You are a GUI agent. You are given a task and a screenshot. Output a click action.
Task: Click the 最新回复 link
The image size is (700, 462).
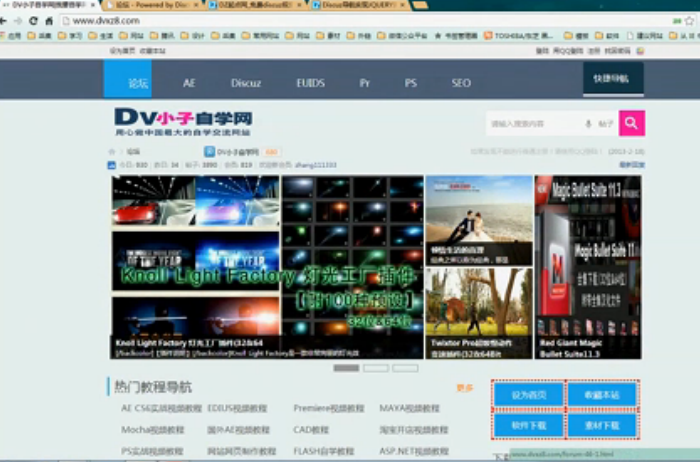tap(632, 165)
